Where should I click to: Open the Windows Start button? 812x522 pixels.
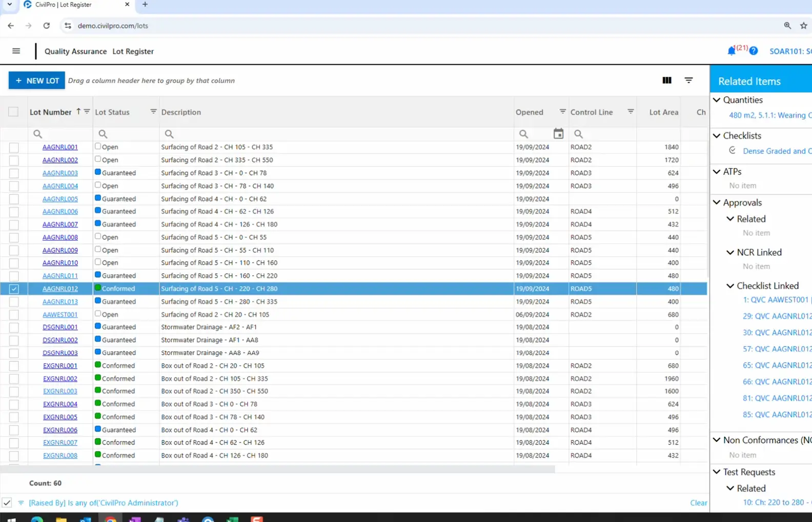tap(11, 519)
